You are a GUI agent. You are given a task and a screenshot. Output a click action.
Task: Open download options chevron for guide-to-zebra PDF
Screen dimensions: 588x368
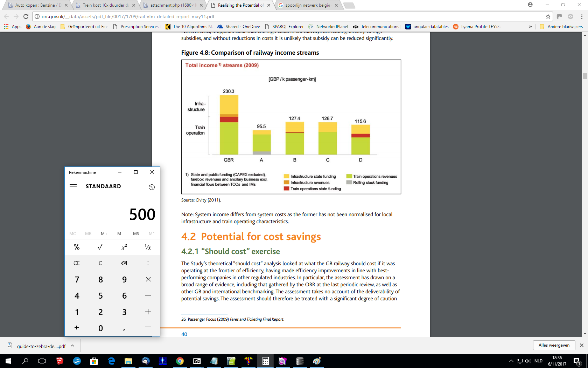72,346
